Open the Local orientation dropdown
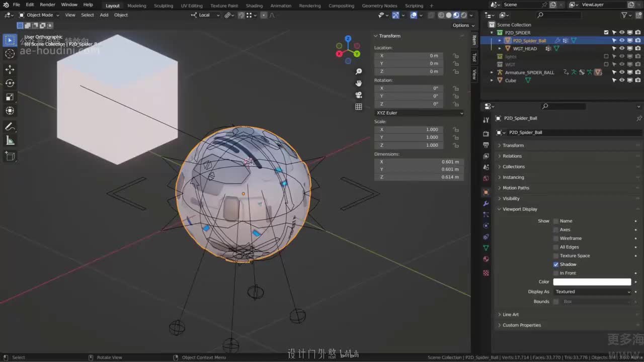The height and width of the screenshot is (362, 644). pos(206,15)
